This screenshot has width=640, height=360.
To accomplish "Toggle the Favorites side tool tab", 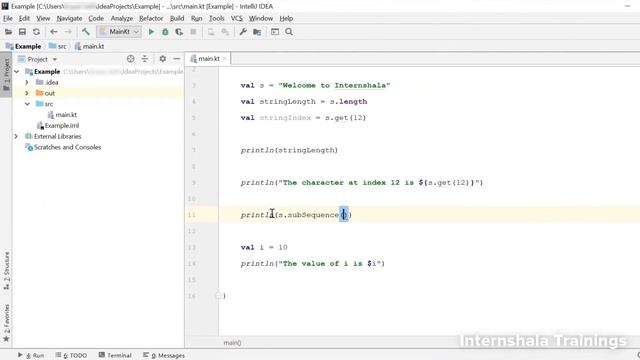I will pos(6,323).
